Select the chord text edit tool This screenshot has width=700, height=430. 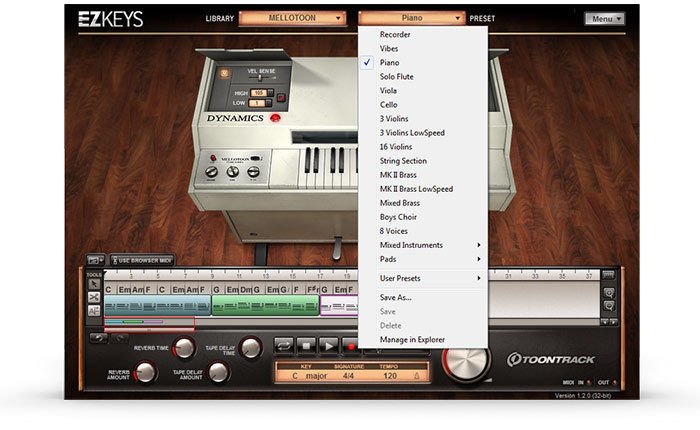94,311
